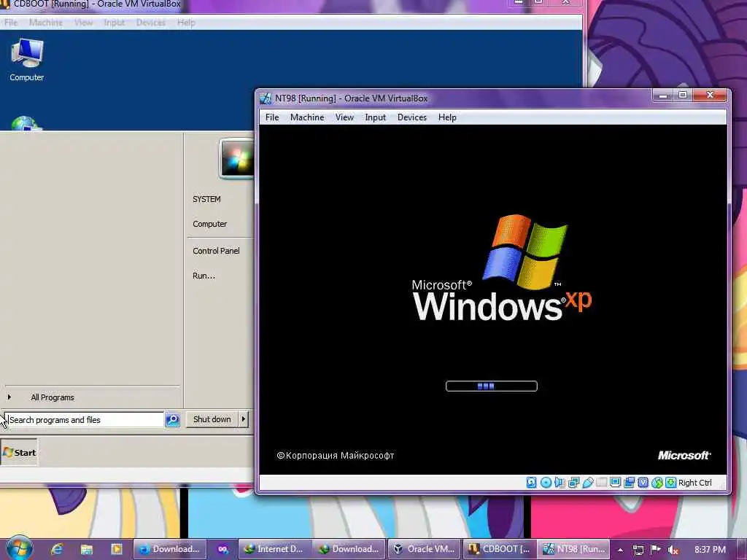Click the shared folders icon in NT98 status bar
Image resolution: width=747 pixels, height=560 pixels.
(602, 483)
